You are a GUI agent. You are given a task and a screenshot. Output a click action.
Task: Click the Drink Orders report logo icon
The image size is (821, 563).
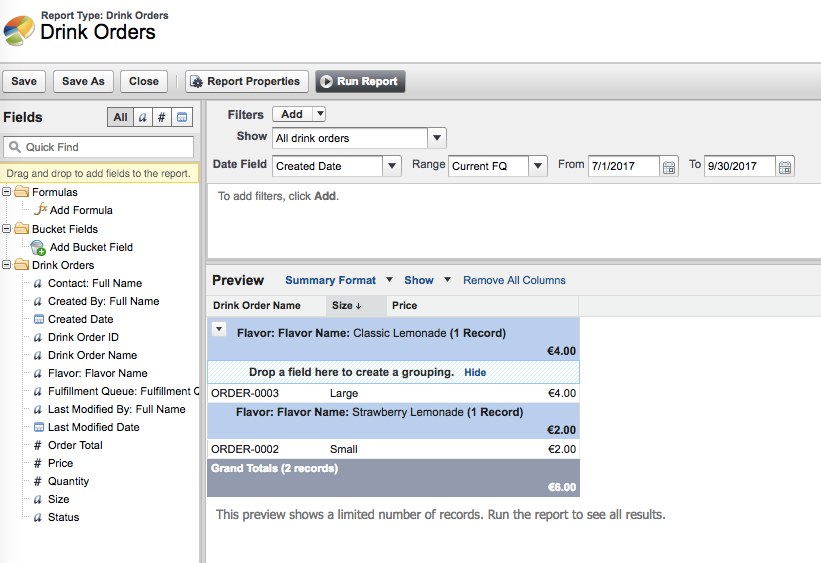19,30
